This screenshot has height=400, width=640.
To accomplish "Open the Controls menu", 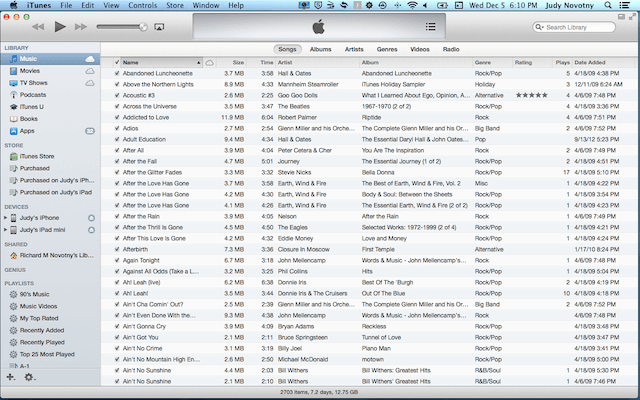I will coord(142,5).
